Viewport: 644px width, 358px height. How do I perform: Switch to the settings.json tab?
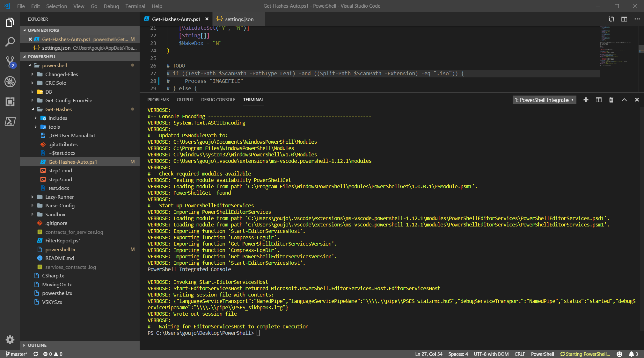[x=239, y=19]
